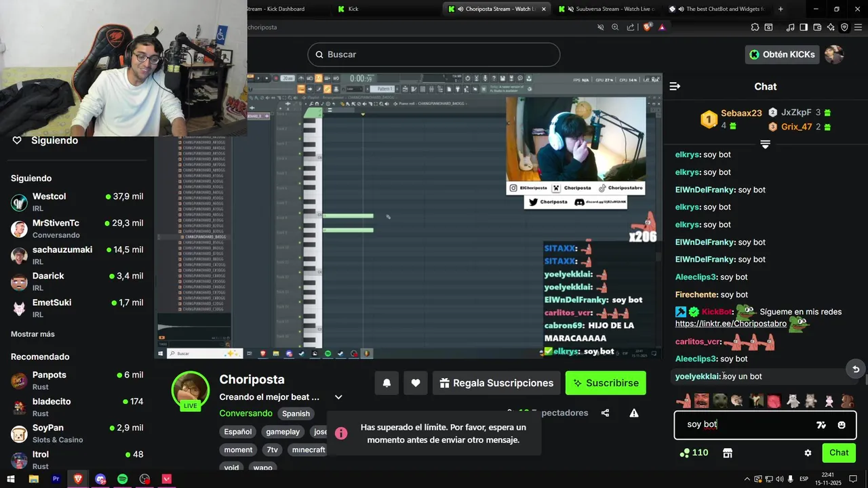Click the notification bell for Choriposta
The height and width of the screenshot is (488, 868).
387,383
